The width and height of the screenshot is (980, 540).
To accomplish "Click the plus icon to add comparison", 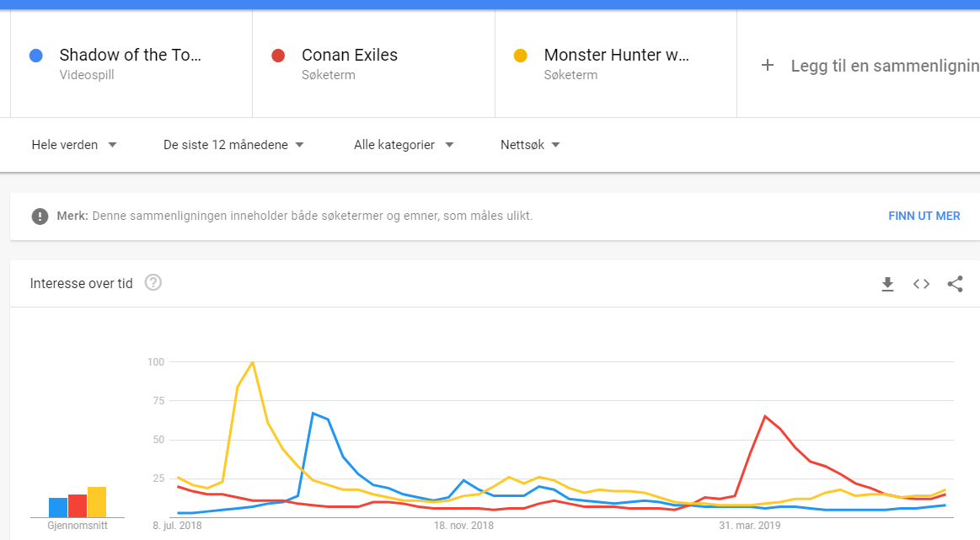I will tap(768, 66).
